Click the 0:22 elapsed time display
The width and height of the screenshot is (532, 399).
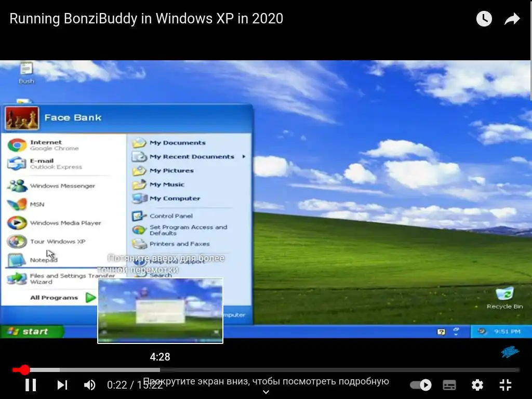pos(117,385)
